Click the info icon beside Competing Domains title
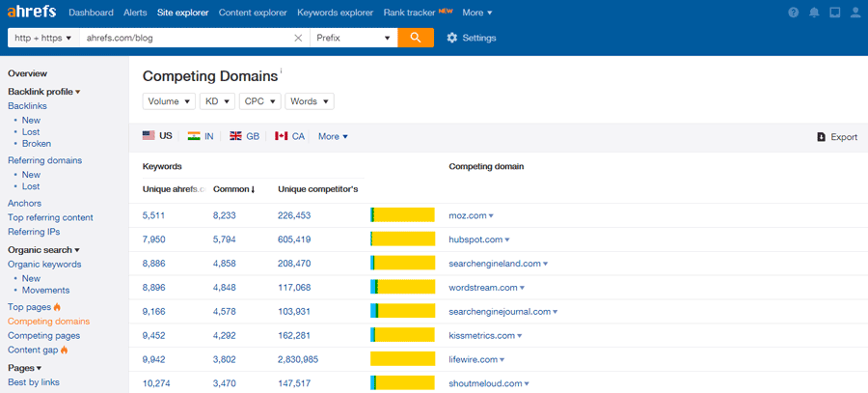 point(282,70)
